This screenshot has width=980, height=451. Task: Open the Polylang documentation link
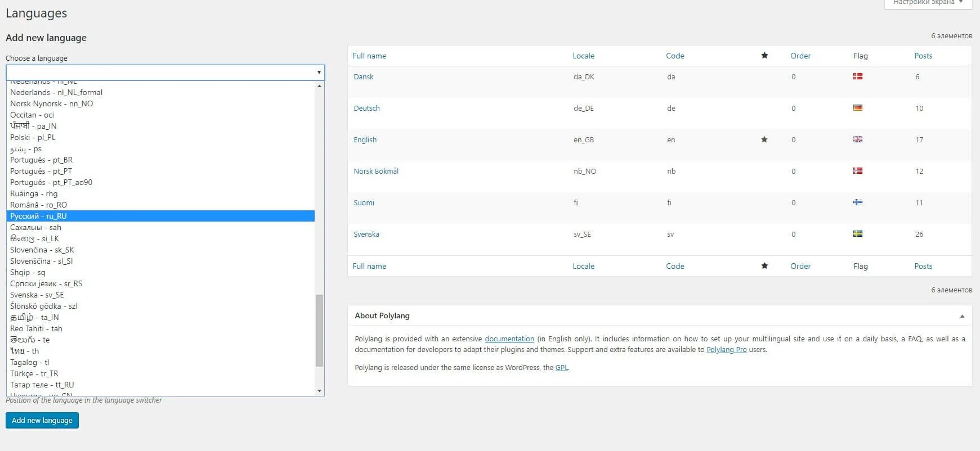pyautogui.click(x=509, y=339)
